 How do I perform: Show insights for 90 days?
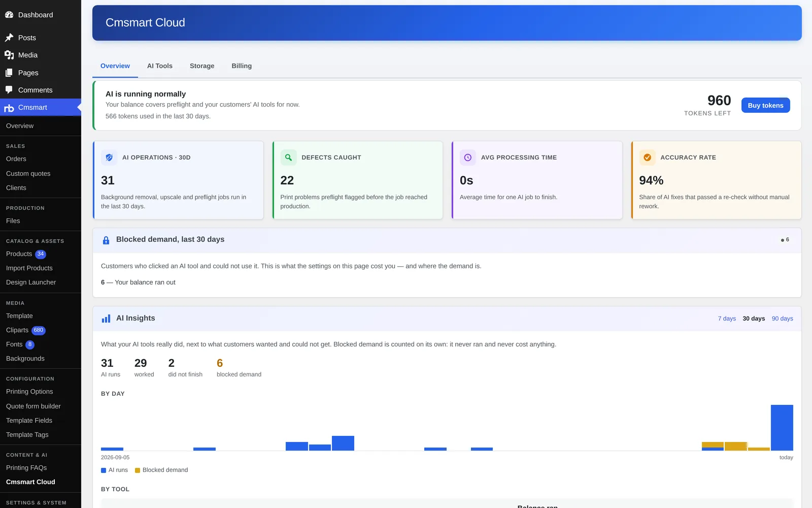[x=782, y=319]
